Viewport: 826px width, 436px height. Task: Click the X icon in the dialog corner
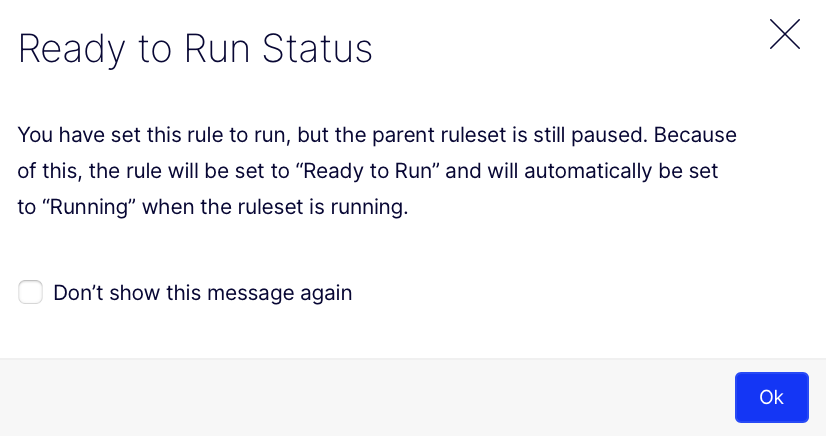tap(784, 35)
